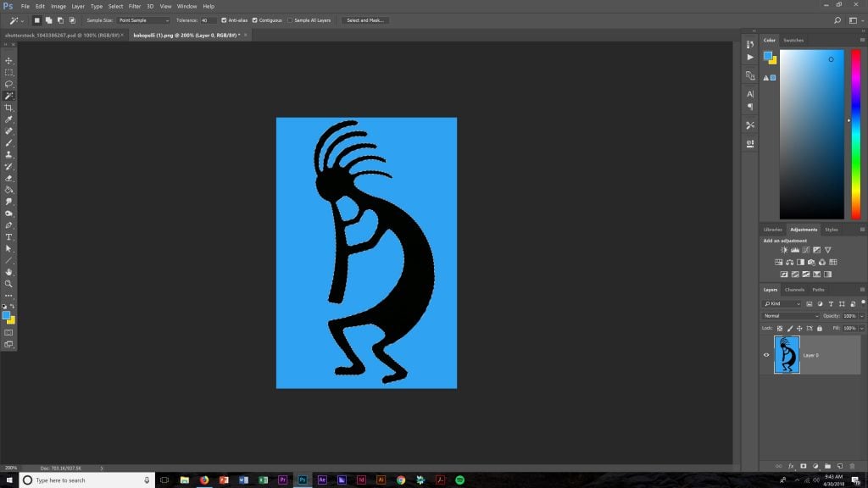Open the Normal blend mode dropdown
Image resolution: width=868 pixels, height=488 pixels.
pyautogui.click(x=790, y=316)
